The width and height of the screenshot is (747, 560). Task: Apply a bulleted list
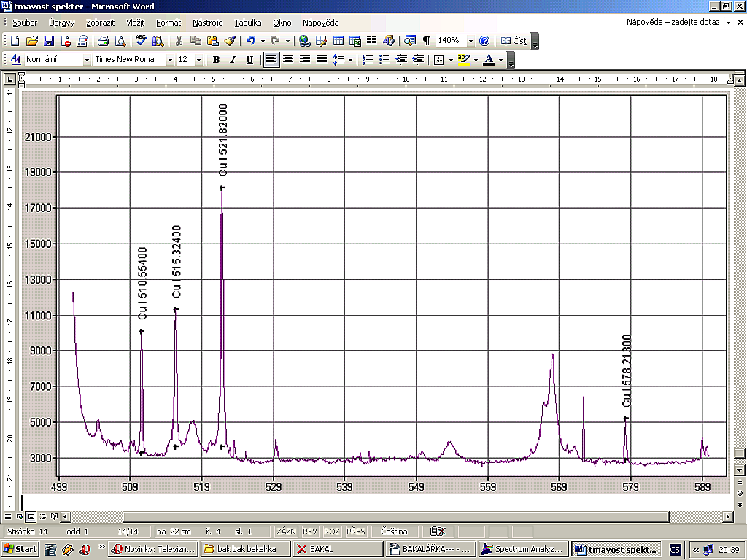(384, 60)
